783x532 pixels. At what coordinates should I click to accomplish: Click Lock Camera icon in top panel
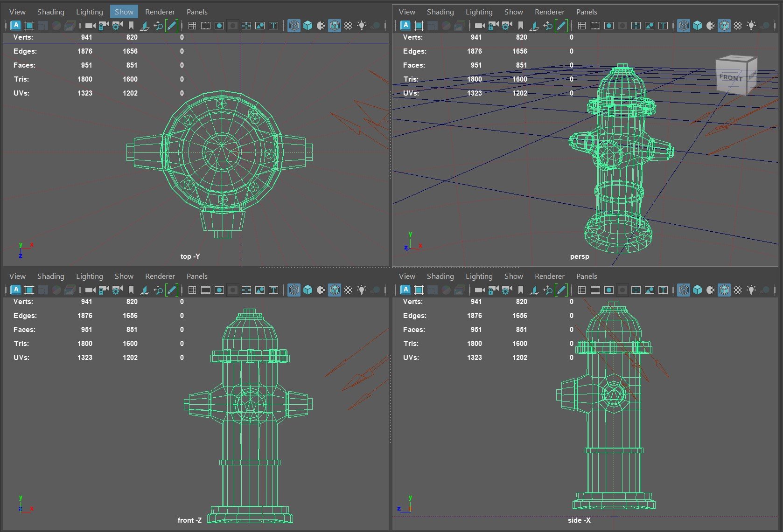[x=104, y=26]
